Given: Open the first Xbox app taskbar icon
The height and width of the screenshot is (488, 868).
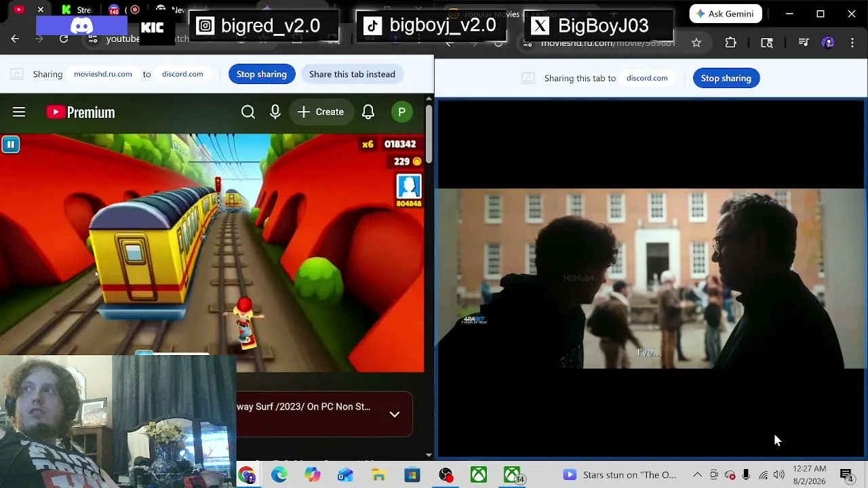Looking at the screenshot, I should 479,475.
